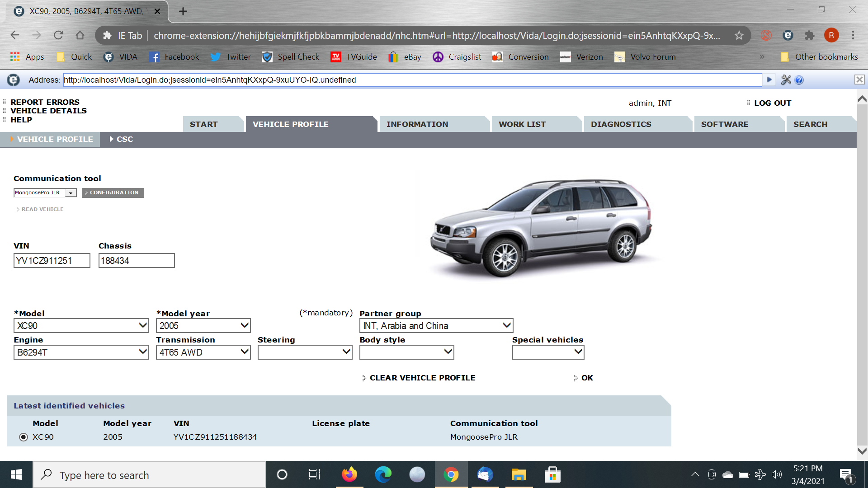The image size is (868, 488).
Task: Click the page scrollbar down arrow
Action: coord(862,451)
